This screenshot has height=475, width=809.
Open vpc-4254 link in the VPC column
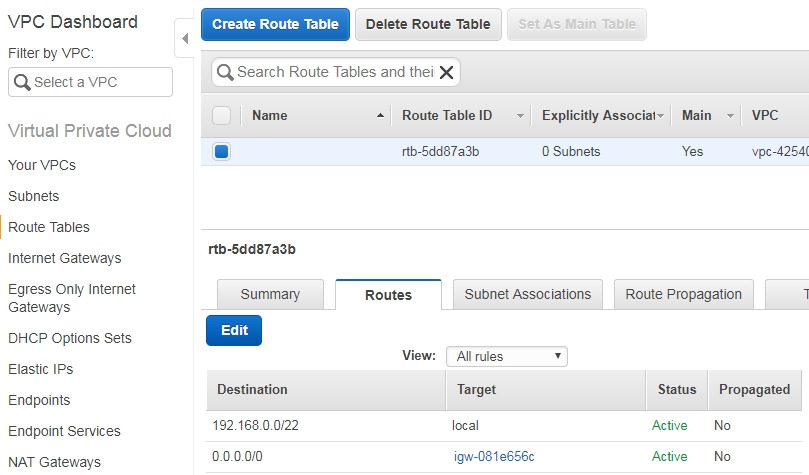780,152
